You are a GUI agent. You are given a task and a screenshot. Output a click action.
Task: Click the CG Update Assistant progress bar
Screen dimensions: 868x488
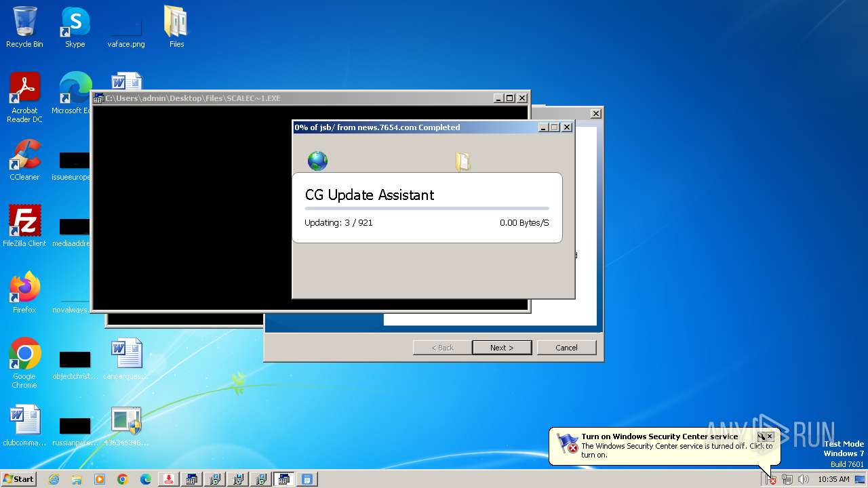(x=427, y=208)
